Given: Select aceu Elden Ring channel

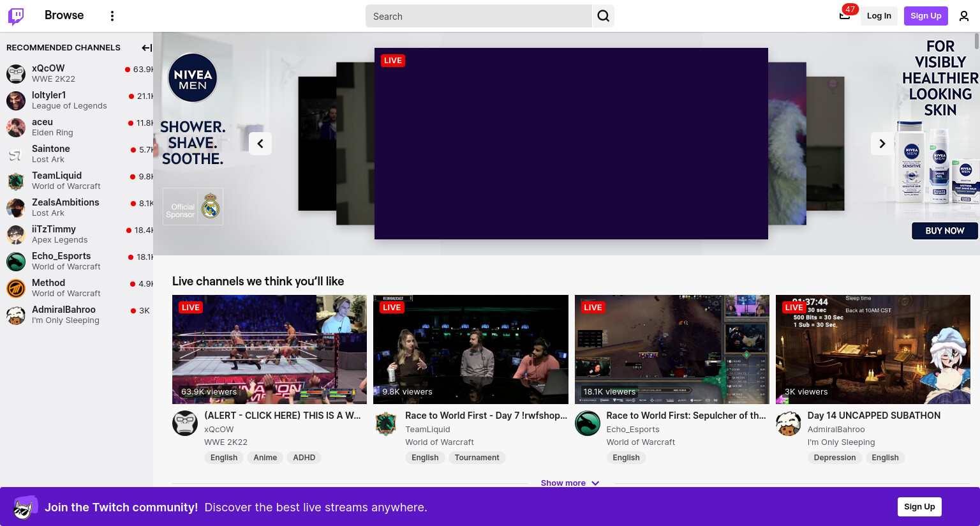Looking at the screenshot, I should point(77,127).
